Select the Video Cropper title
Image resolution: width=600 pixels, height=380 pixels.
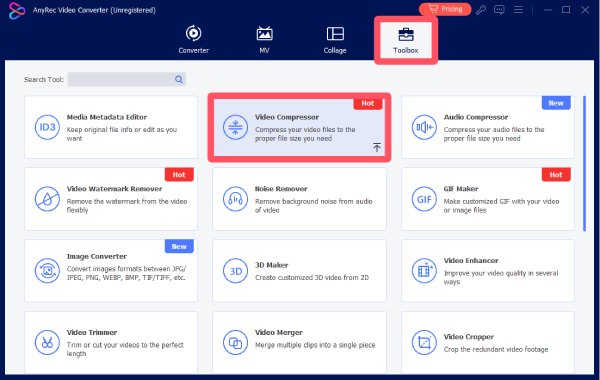[469, 337]
